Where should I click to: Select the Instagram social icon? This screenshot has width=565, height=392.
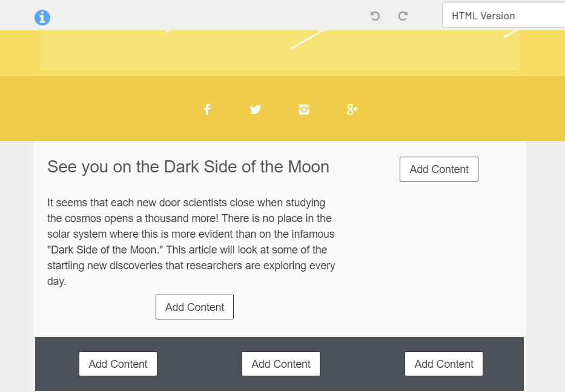pos(304,109)
